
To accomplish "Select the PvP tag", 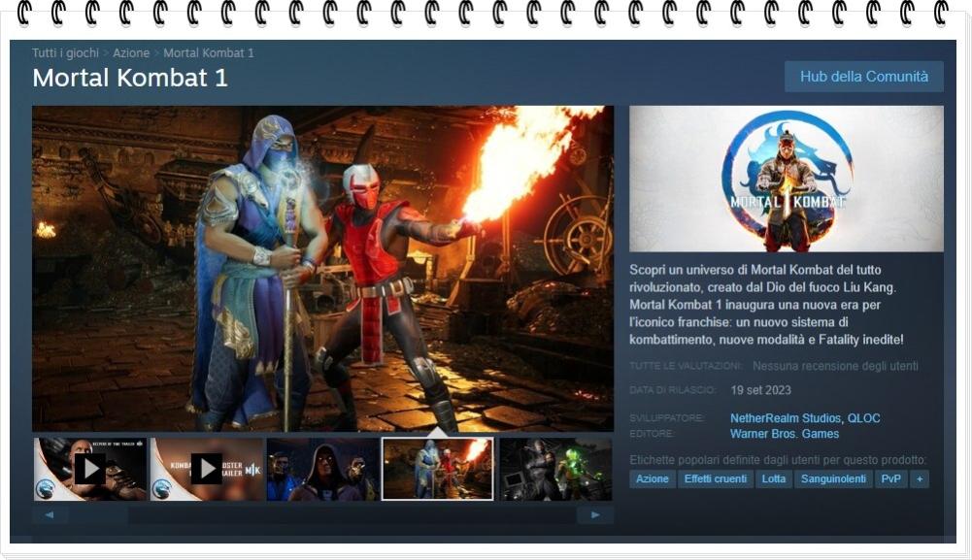I will (890, 479).
